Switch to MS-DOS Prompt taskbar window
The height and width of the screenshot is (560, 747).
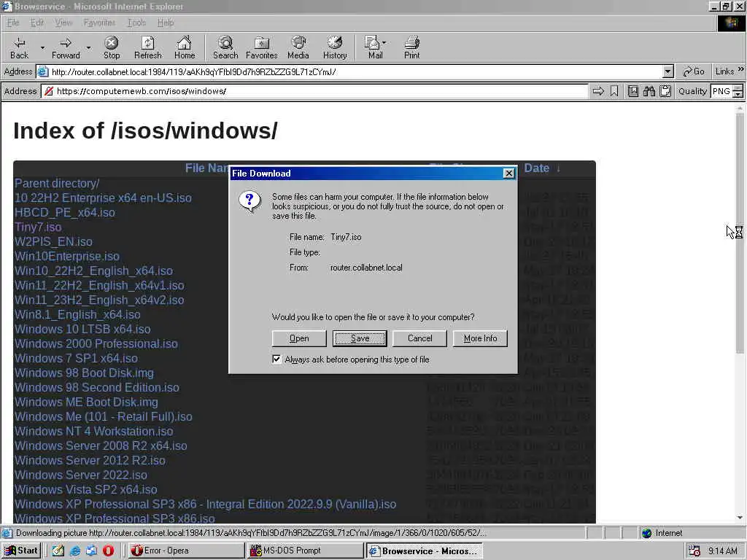(306, 551)
